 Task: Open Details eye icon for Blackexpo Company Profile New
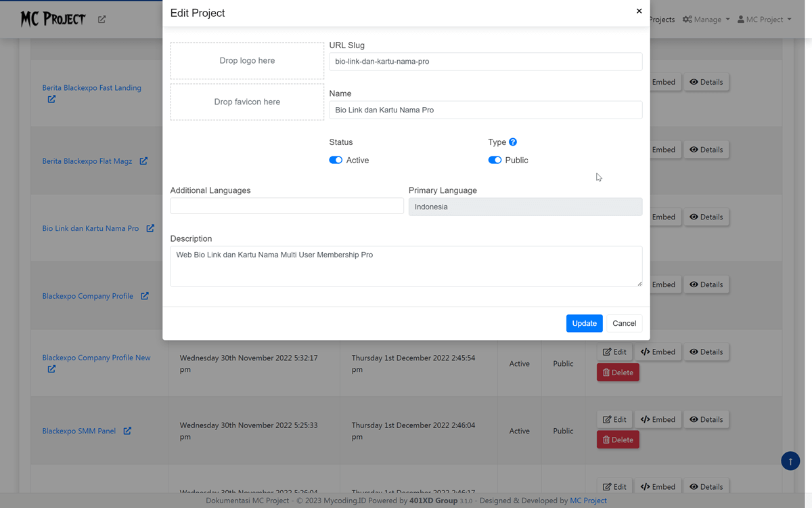click(x=694, y=352)
